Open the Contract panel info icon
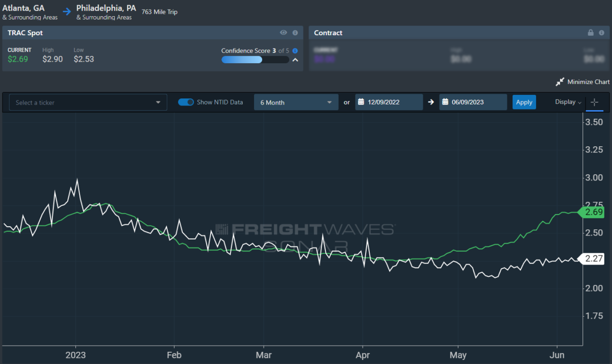The height and width of the screenshot is (364, 612). pyautogui.click(x=602, y=33)
